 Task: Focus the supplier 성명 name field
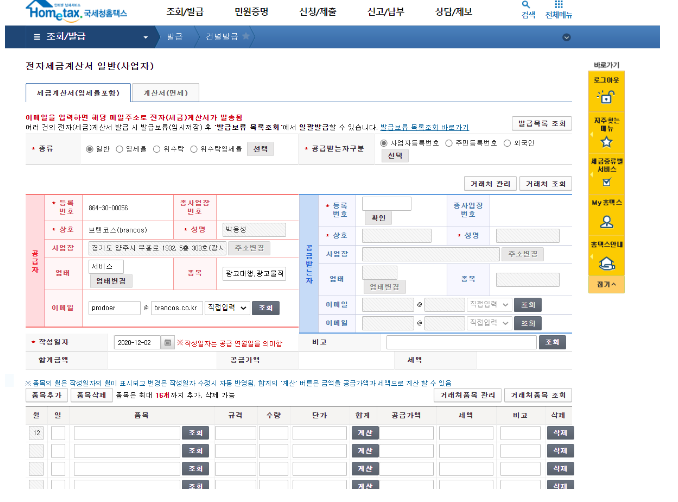[254, 230]
